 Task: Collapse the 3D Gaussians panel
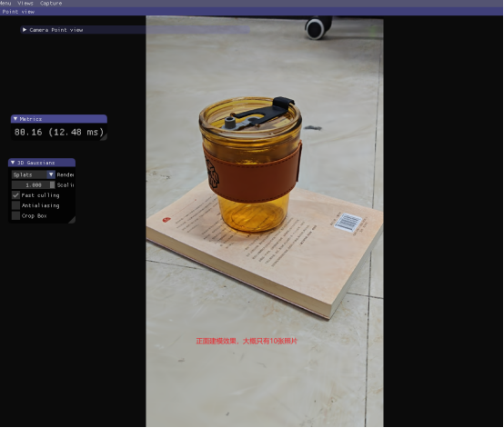[x=13, y=163]
